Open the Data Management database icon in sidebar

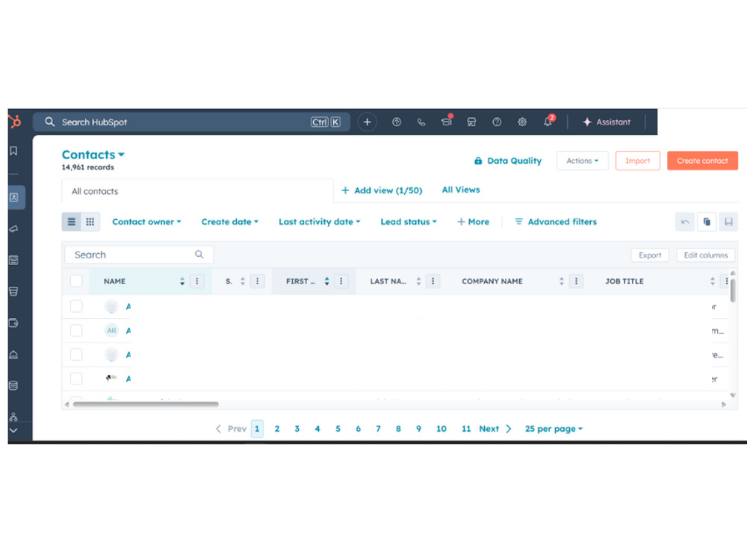[13, 386]
